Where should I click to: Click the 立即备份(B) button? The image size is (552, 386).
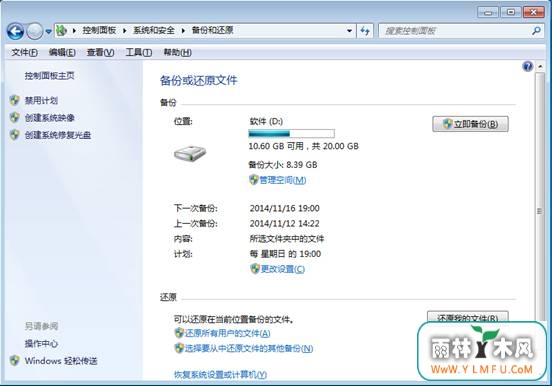click(x=470, y=124)
